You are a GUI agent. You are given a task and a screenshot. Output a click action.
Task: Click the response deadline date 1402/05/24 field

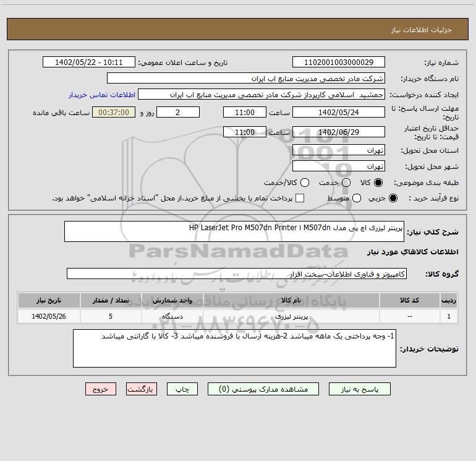(x=339, y=112)
